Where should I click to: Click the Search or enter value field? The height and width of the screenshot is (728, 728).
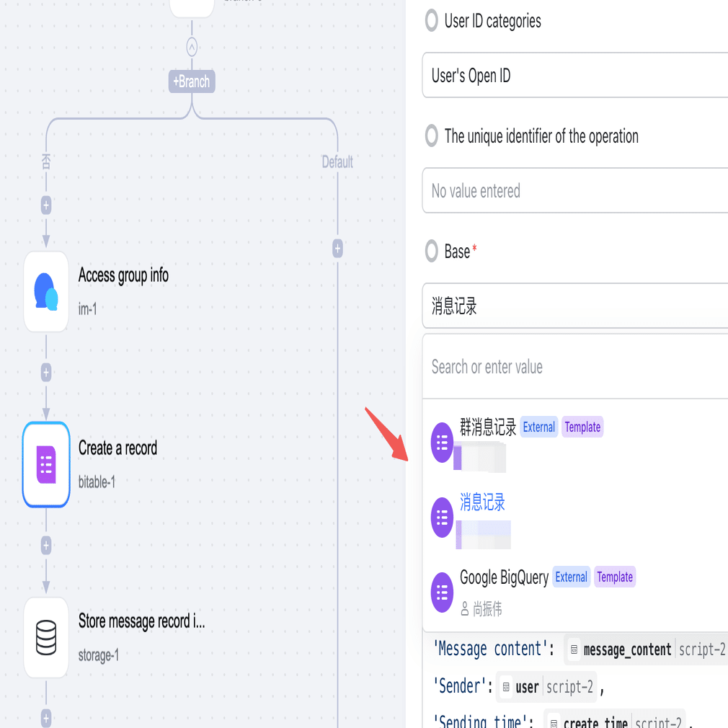[574, 367]
